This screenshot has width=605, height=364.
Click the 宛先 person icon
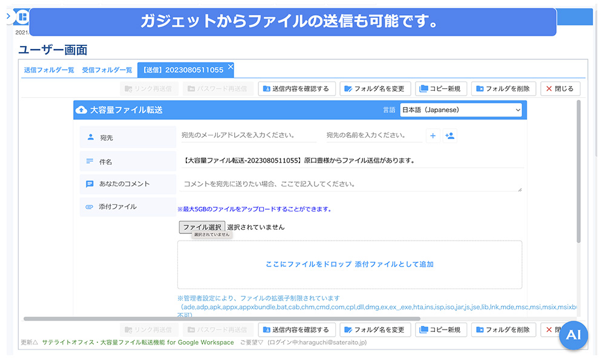(x=91, y=137)
